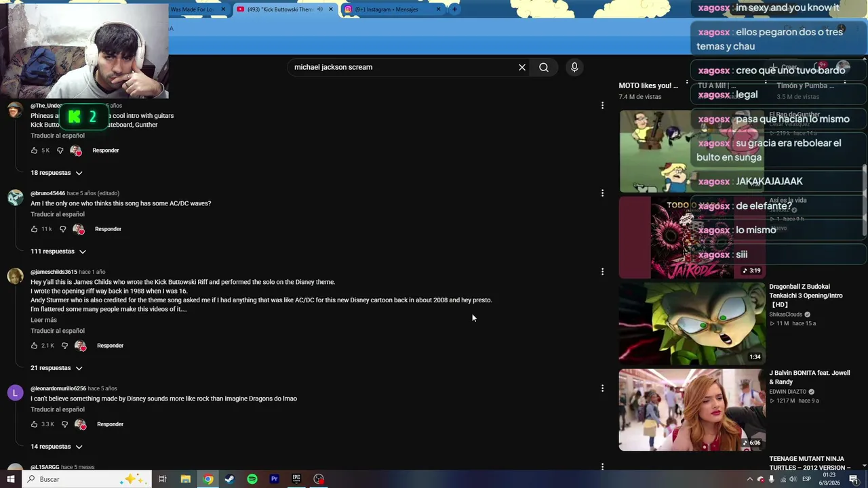Expand James Childs' comment with Leer más
Viewport: 868px width, 488px height.
click(43, 320)
